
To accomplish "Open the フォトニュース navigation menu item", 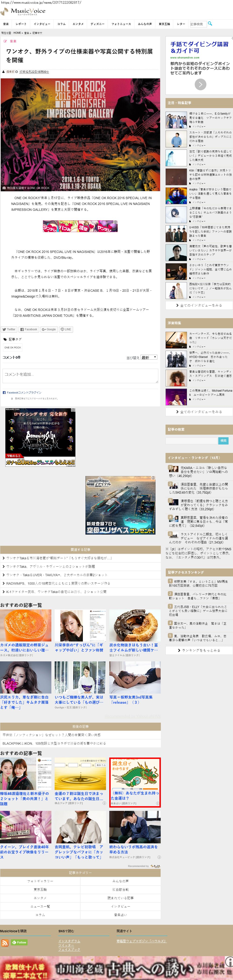I will [x=121, y=24].
